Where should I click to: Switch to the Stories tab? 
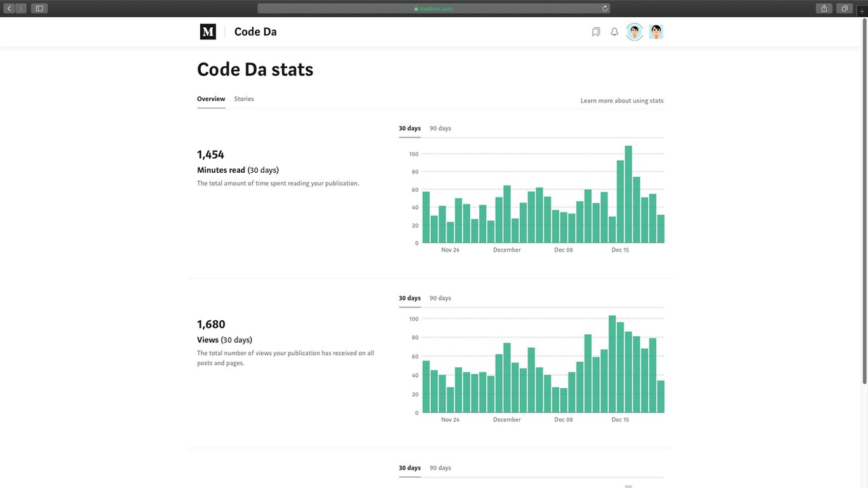(244, 99)
